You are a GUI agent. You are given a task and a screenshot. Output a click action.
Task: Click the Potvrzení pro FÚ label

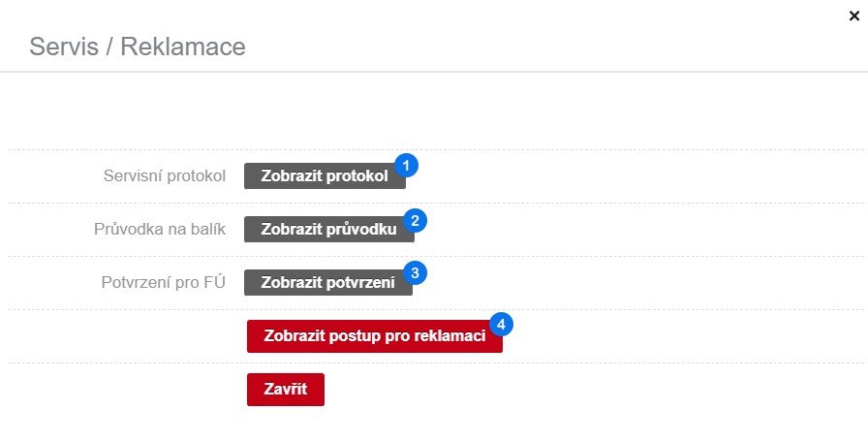[163, 283]
